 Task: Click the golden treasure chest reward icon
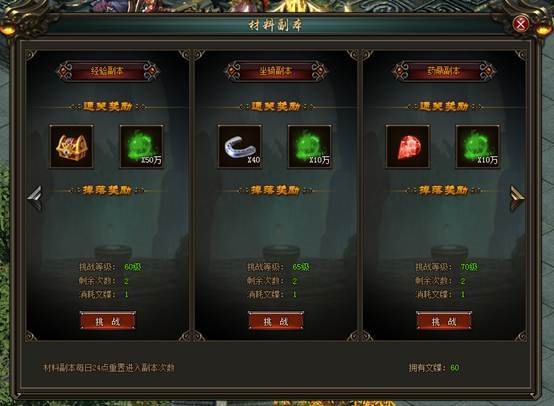[x=72, y=146]
